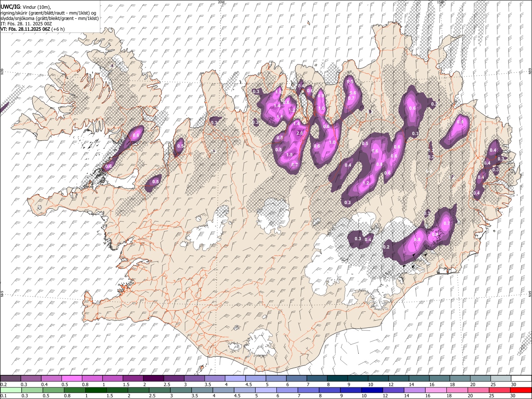The image size is (532, 399).
Task: Click the 'slydda/snjókoma' legend description line
Action: pyautogui.click(x=49, y=18)
